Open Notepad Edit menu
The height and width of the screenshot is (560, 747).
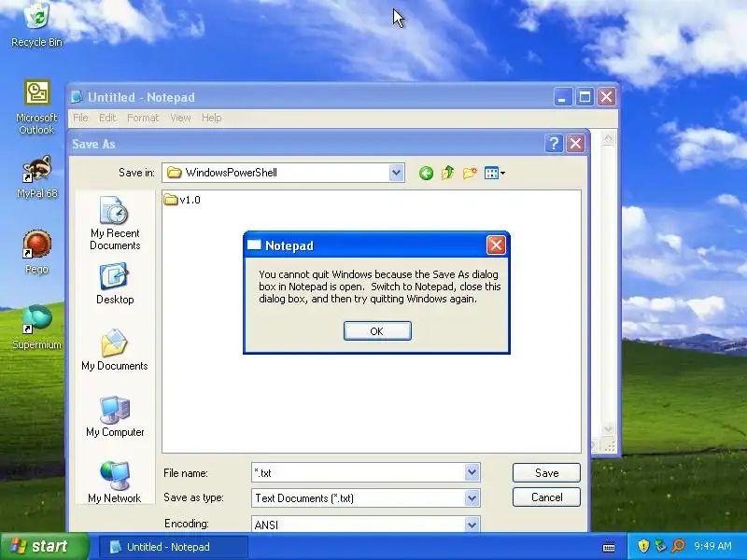(107, 118)
